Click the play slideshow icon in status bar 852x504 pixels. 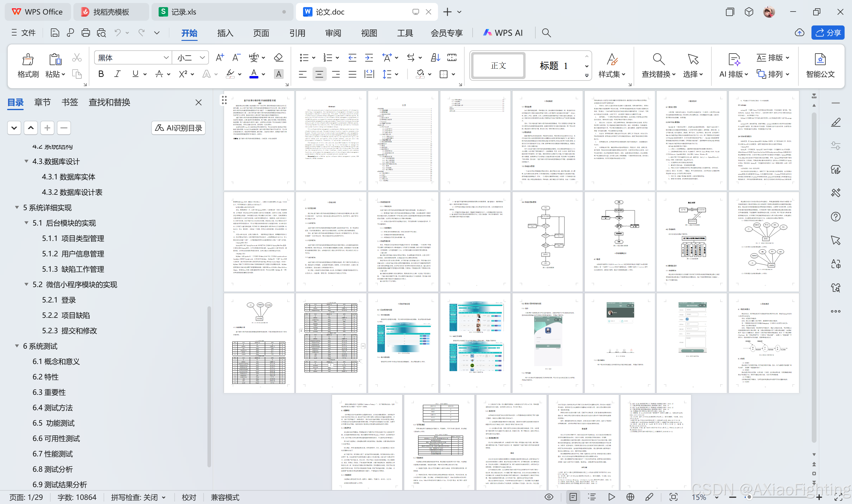pos(612,497)
